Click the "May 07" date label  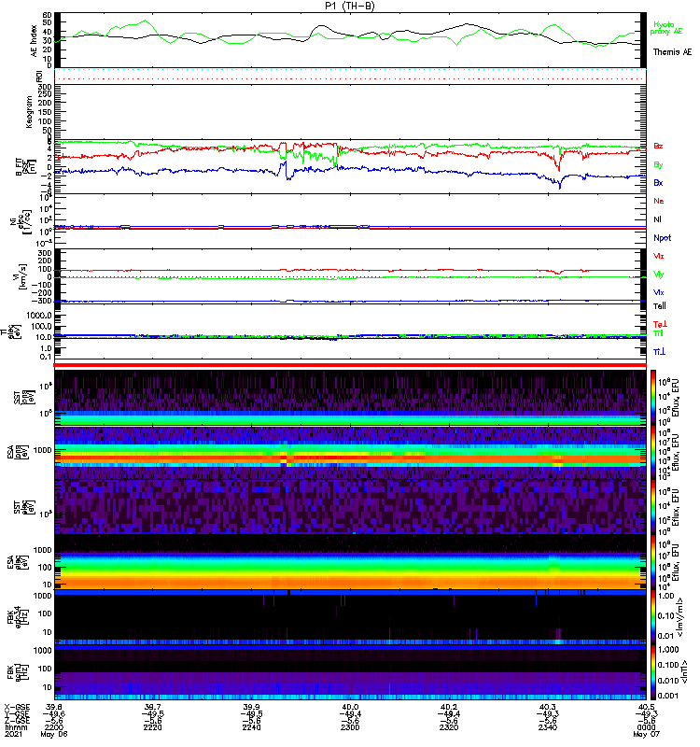coord(646,735)
